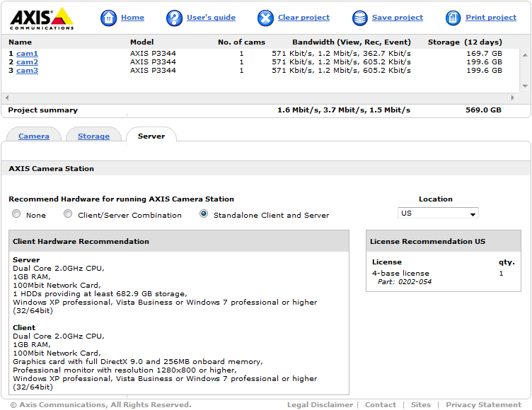The image size is (532, 410).
Task: Open the Legal Disclaimer footer link
Action: click(320, 405)
